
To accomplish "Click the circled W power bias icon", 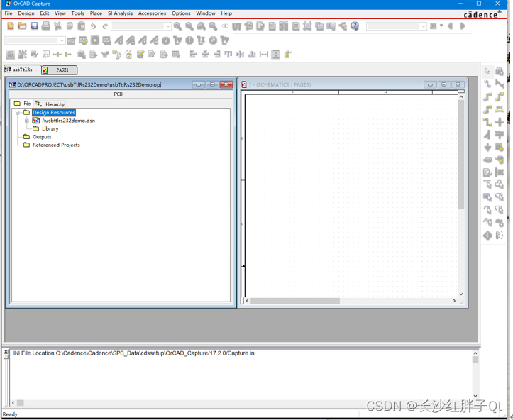I will [x=213, y=40].
